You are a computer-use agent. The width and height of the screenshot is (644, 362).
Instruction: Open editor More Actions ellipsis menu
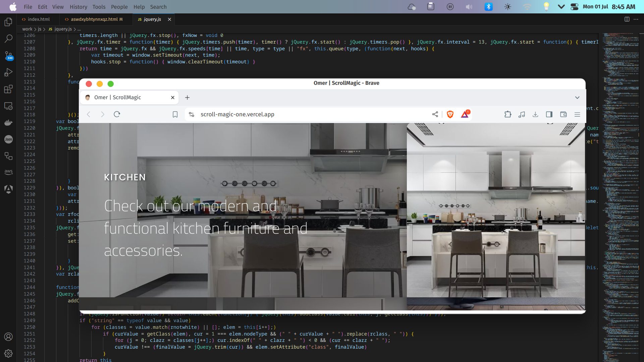tap(636, 19)
